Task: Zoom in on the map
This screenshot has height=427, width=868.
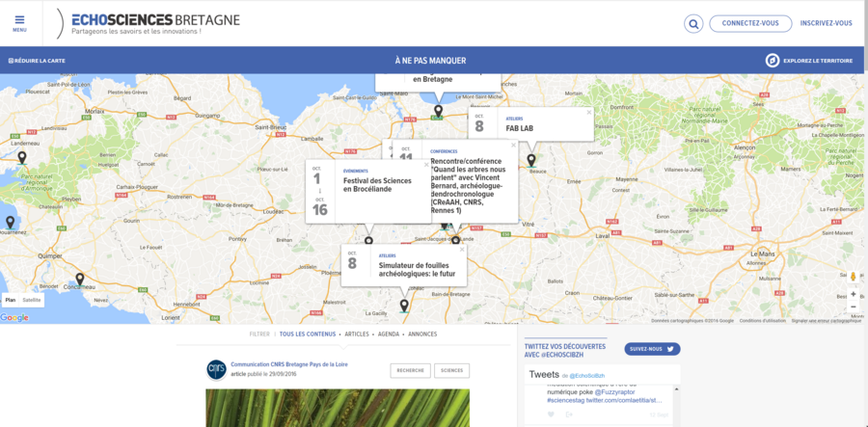Action: click(x=853, y=294)
